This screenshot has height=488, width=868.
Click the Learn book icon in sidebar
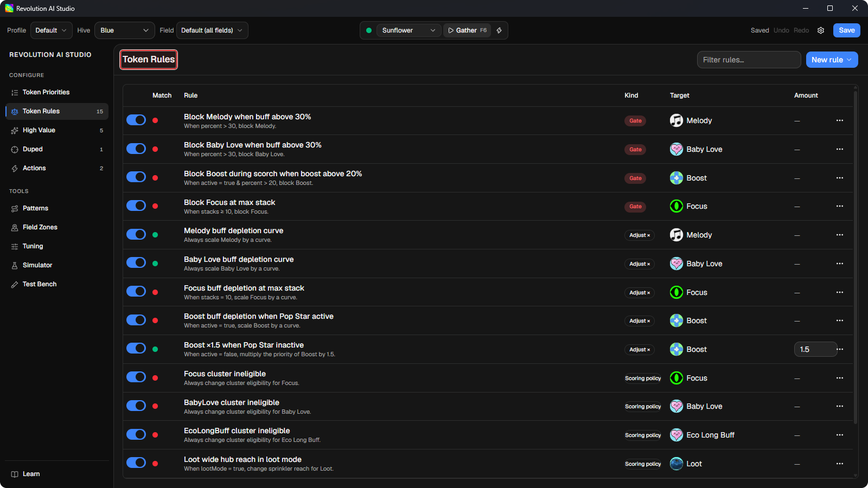click(15, 474)
